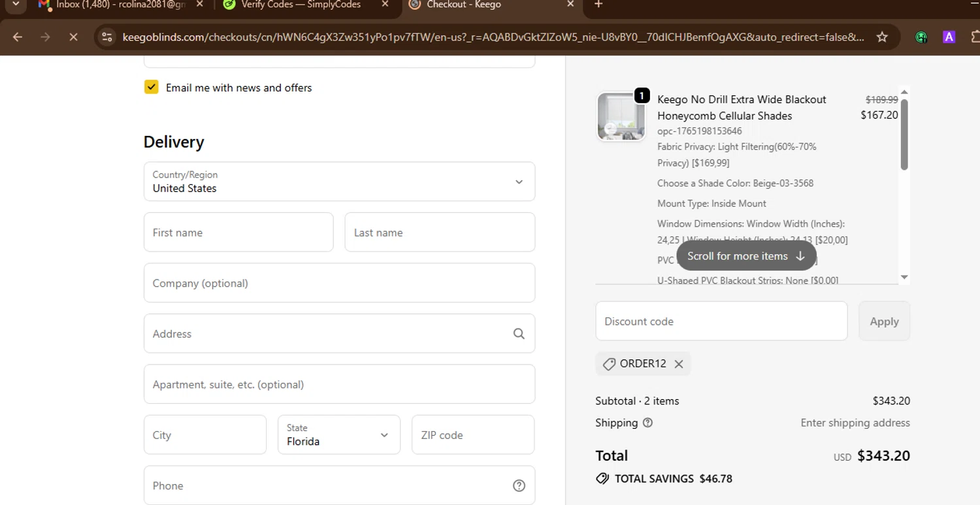Click the Shipping info question icon
This screenshot has height=505, width=980.
click(647, 423)
